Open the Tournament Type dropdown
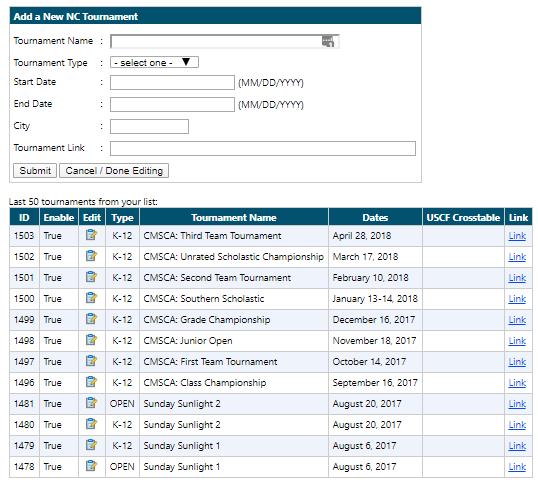This screenshot has width=538, height=485. [x=154, y=62]
